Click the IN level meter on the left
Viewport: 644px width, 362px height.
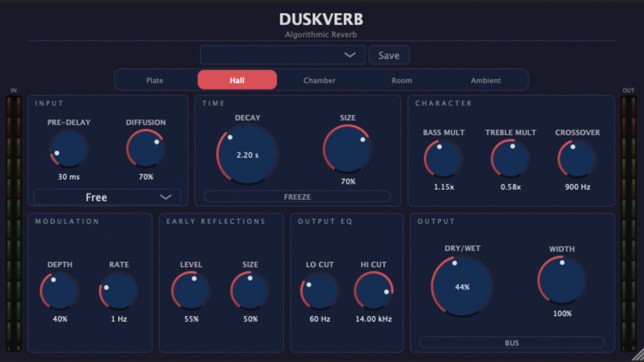(13, 215)
